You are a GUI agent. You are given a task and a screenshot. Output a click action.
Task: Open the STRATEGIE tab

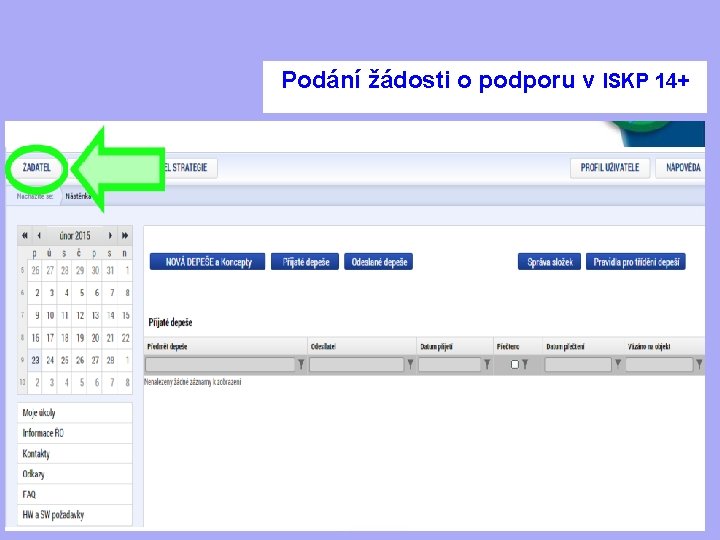189,168
